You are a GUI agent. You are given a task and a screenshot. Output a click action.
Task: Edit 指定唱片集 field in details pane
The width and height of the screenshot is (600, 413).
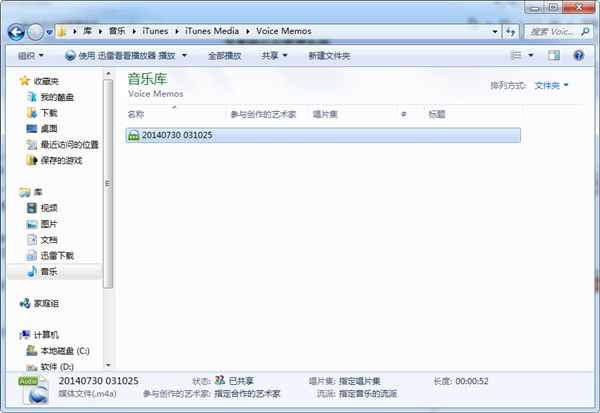click(x=360, y=381)
